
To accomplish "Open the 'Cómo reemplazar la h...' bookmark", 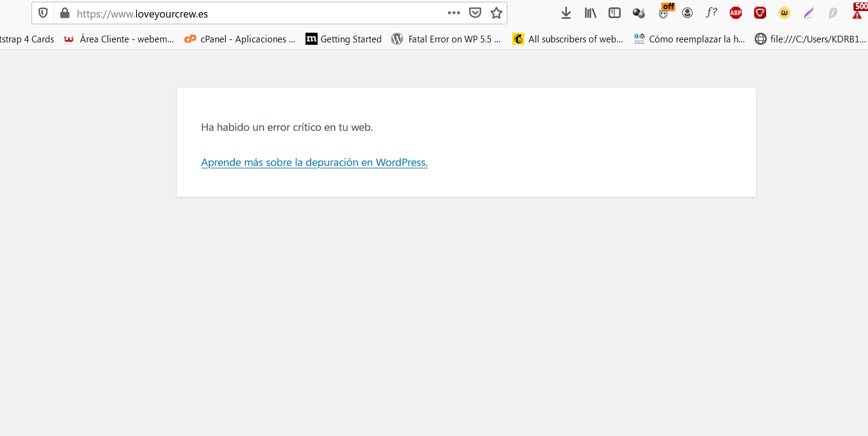I will click(690, 39).
